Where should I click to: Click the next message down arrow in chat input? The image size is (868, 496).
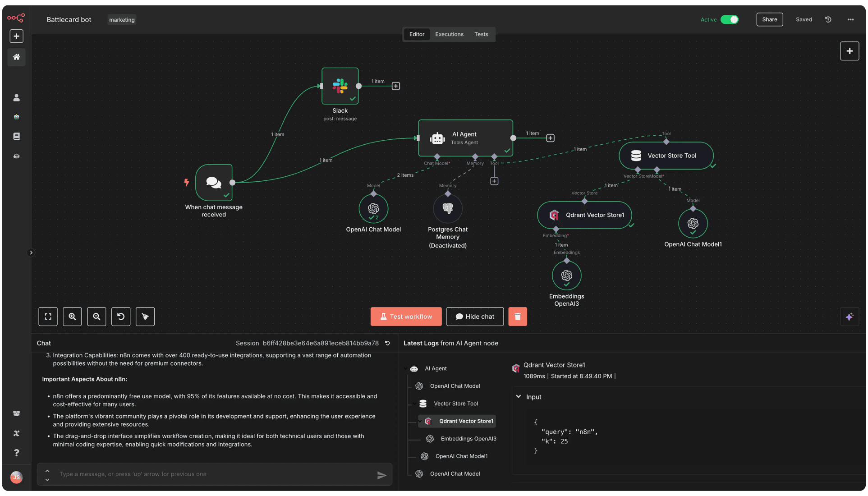tap(47, 480)
